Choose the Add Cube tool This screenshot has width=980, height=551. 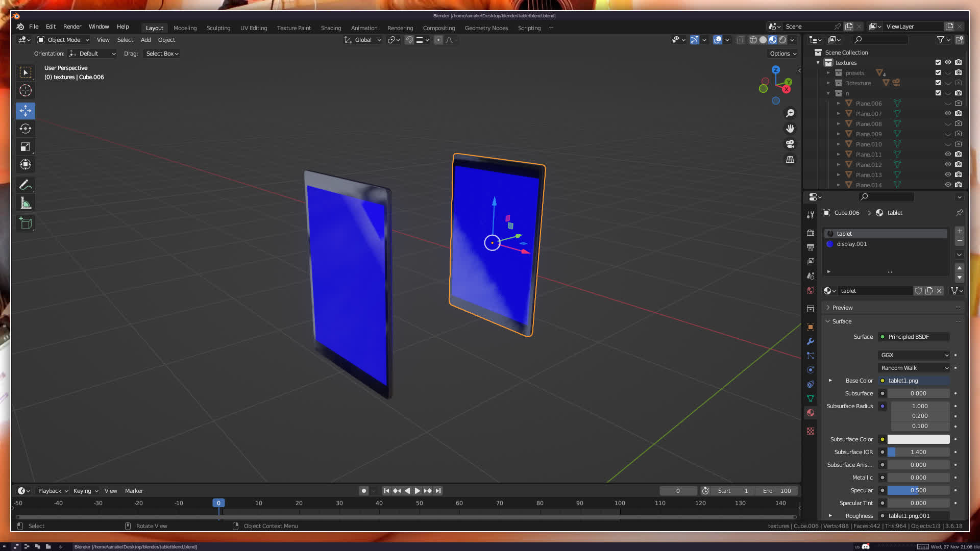26,223
